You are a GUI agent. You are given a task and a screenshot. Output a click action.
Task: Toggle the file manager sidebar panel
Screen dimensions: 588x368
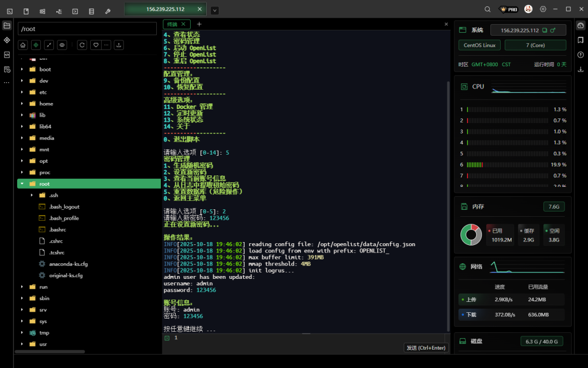(7, 25)
